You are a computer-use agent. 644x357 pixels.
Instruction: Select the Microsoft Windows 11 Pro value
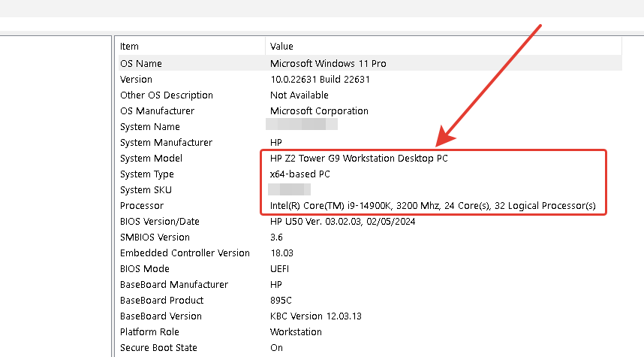pos(328,63)
